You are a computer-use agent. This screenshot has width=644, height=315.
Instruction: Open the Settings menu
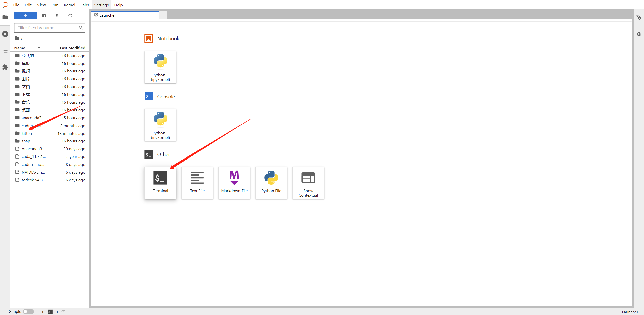click(x=101, y=5)
